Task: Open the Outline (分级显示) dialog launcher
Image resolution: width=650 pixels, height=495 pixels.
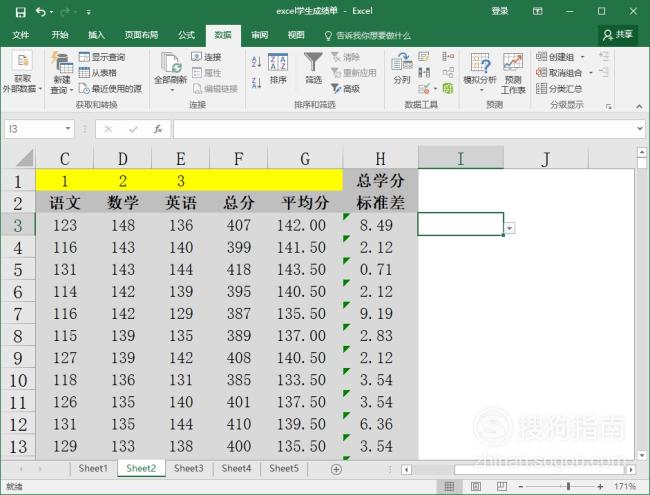Action: click(x=609, y=107)
